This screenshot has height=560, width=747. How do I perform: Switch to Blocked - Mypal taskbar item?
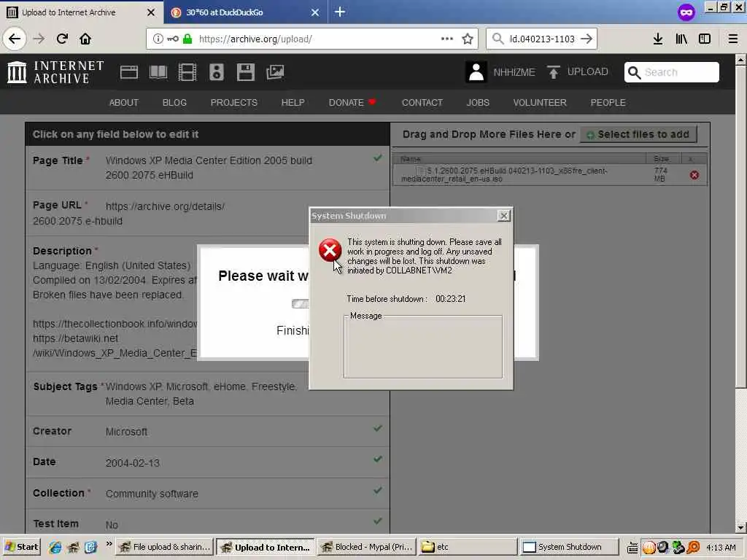point(367,547)
